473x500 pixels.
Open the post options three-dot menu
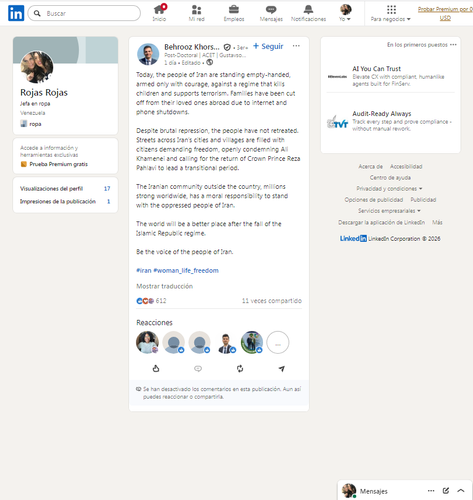click(296, 46)
